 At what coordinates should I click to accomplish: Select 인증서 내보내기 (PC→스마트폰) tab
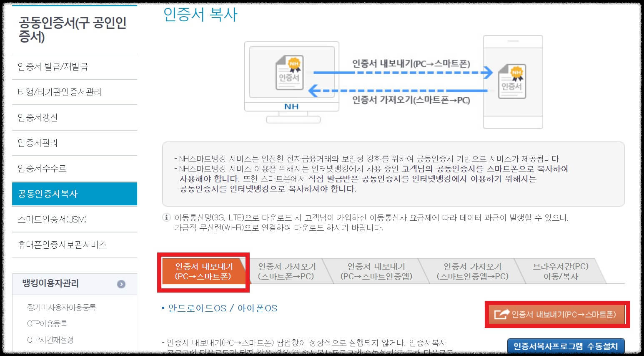pyautogui.click(x=203, y=271)
